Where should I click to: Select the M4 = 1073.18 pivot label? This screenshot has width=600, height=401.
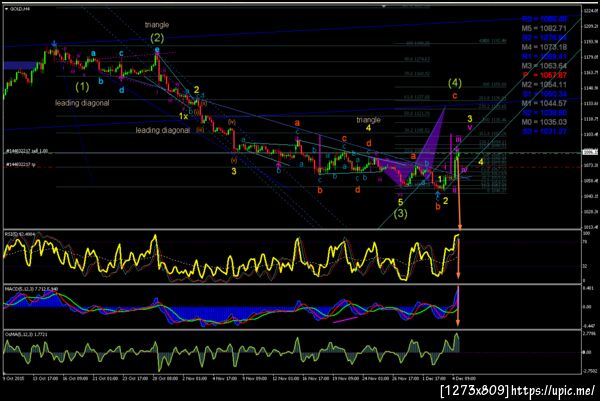tap(544, 47)
